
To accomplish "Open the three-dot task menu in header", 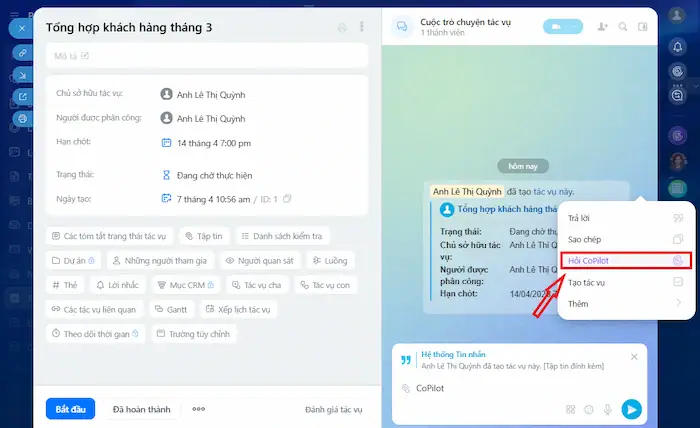I will (362, 27).
